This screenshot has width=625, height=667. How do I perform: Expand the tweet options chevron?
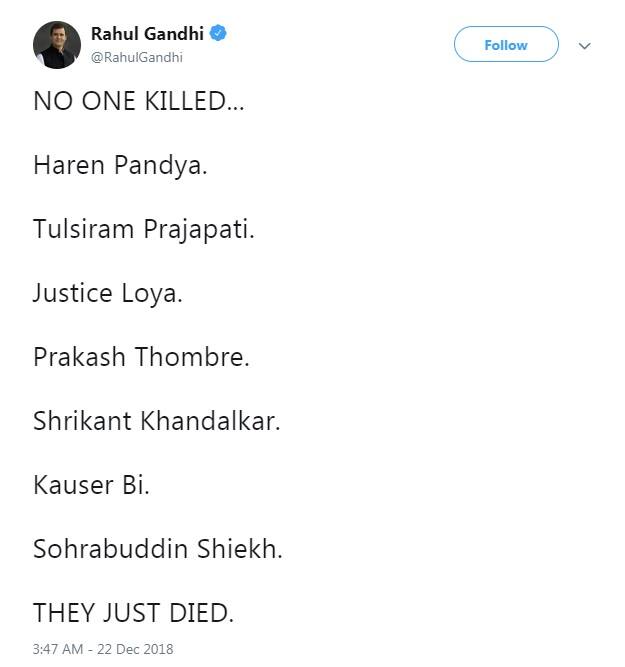[585, 46]
